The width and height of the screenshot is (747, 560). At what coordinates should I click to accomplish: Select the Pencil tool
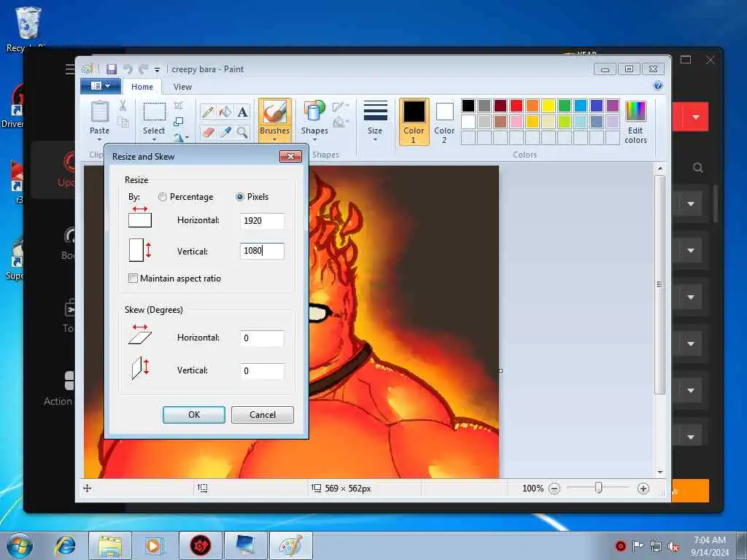click(x=208, y=112)
